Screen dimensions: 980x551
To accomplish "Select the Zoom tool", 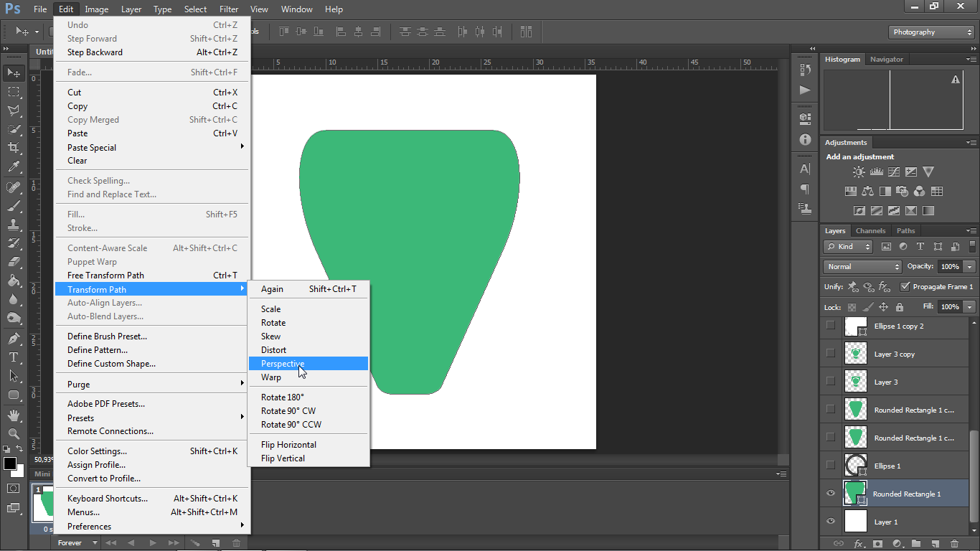I will coord(14,433).
